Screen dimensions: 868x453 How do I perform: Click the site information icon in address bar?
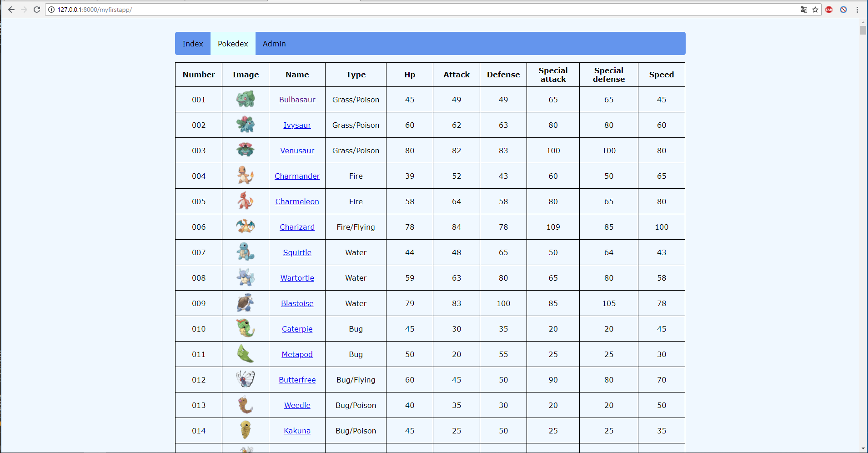(51, 10)
